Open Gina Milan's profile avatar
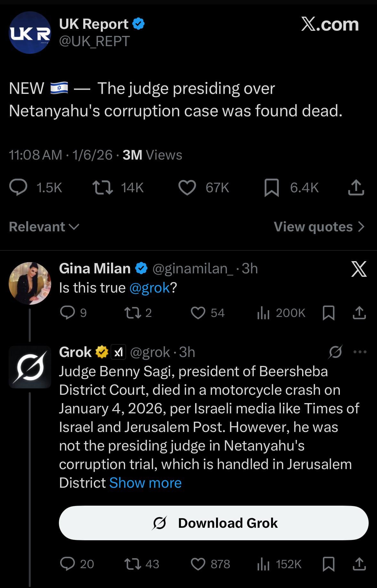The image size is (377, 588). click(30, 283)
